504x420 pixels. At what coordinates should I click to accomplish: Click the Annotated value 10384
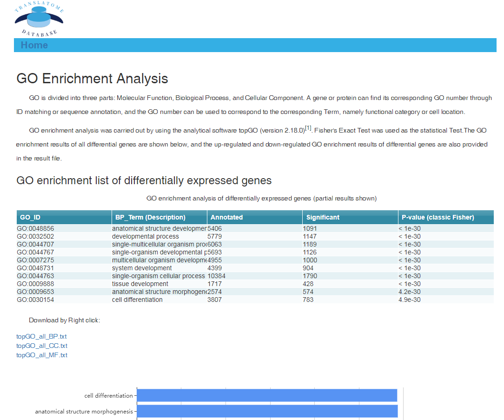pos(216,276)
